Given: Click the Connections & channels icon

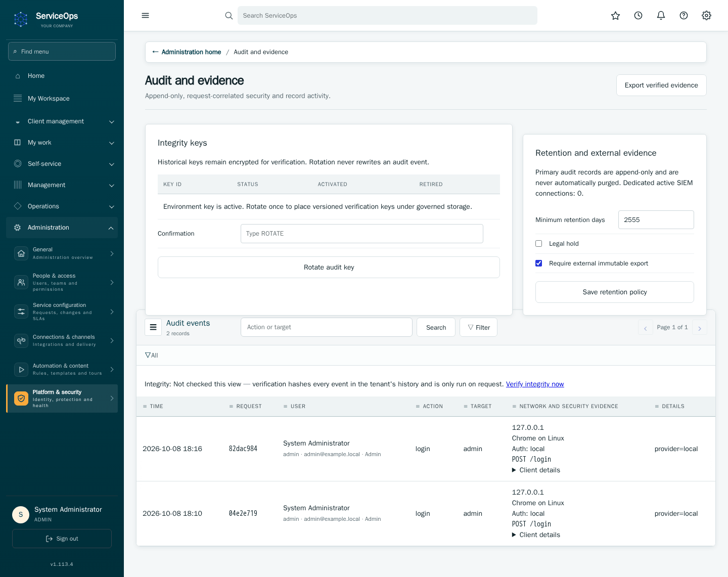Looking at the screenshot, I should [21, 340].
